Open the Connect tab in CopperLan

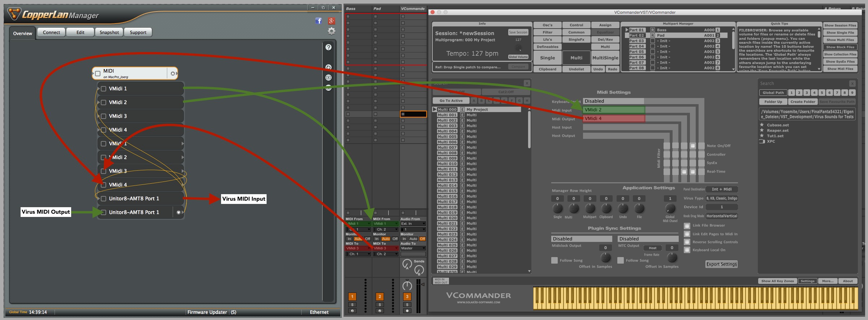51,33
